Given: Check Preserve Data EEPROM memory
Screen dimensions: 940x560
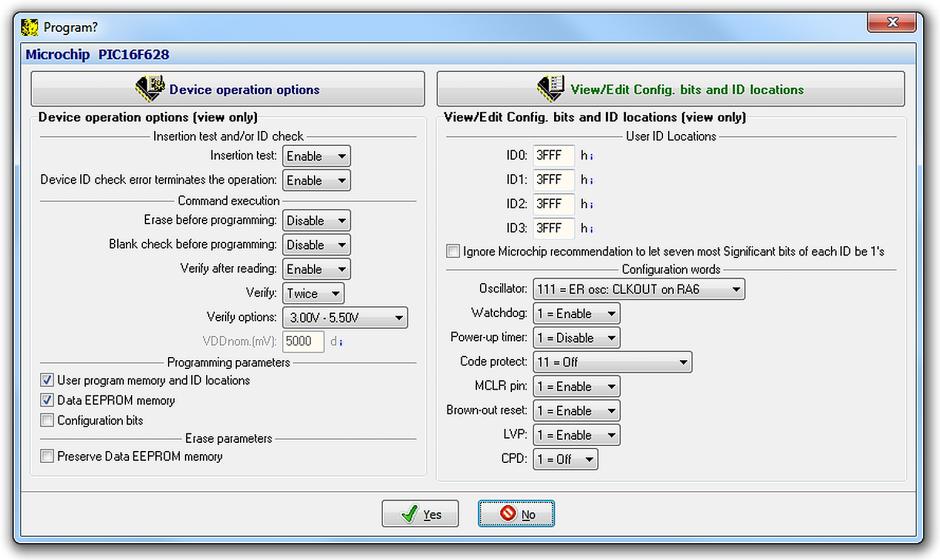Looking at the screenshot, I should (47, 457).
